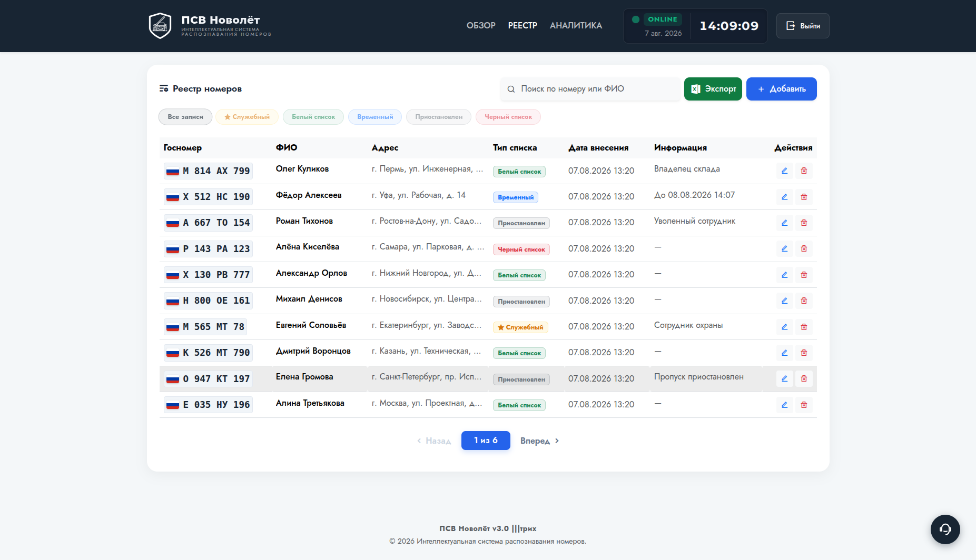Viewport: 976px width, 560px height.
Task: Filter by Служебный list
Action: point(247,117)
